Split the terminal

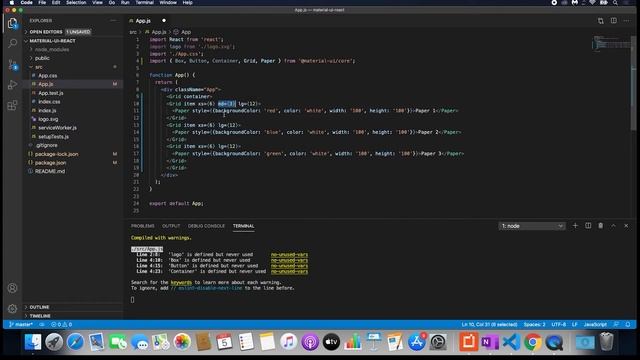(588, 226)
